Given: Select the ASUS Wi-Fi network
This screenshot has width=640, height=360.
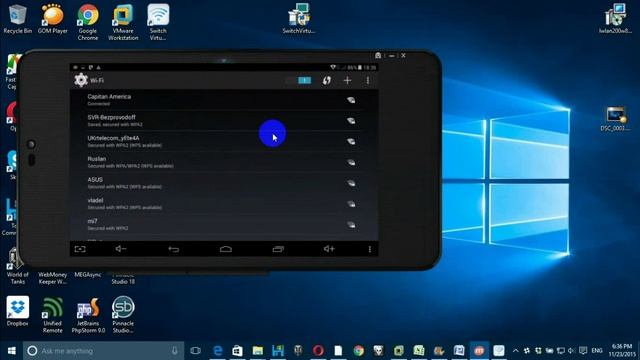Looking at the screenshot, I should (224, 183).
